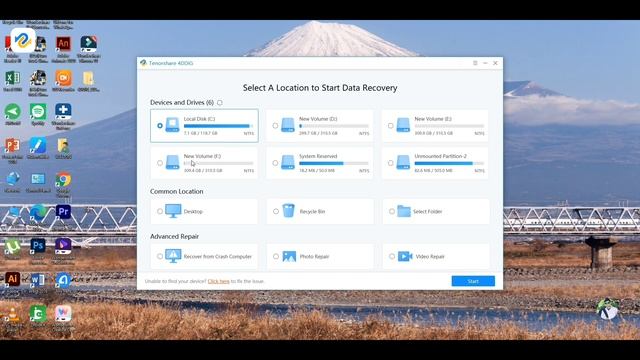Open Adobe Animate desktop shortcut
640x360 pixels.
(63, 44)
